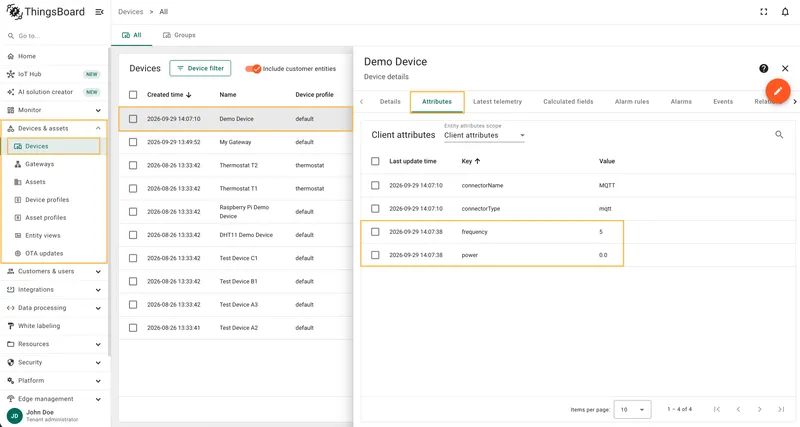Switch to the Details tab
Screen dimensions: 800x427
tap(390, 102)
